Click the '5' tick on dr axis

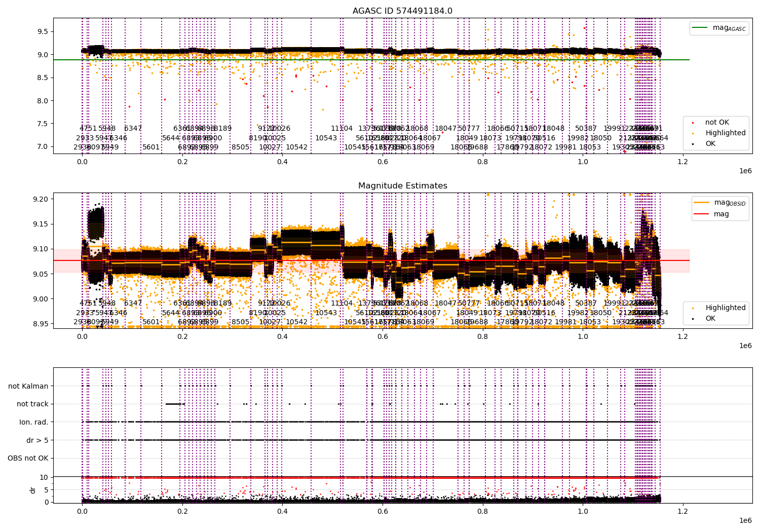46,489
